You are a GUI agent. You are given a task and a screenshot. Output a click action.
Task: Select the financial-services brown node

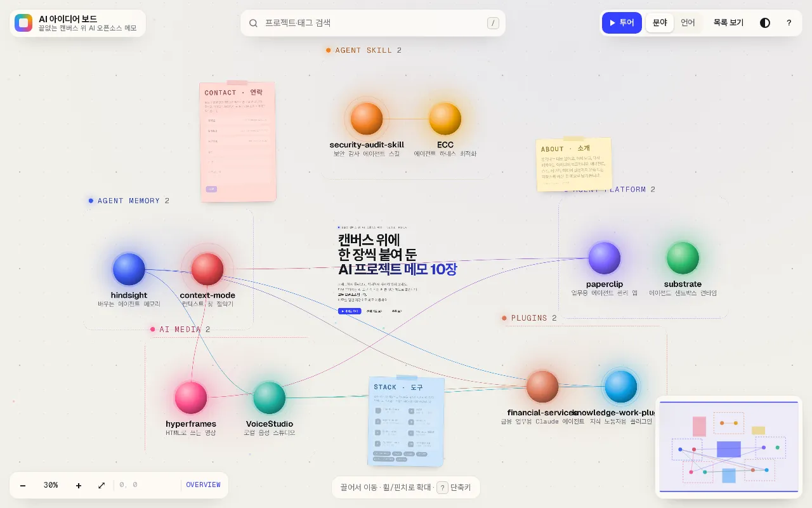click(x=542, y=387)
